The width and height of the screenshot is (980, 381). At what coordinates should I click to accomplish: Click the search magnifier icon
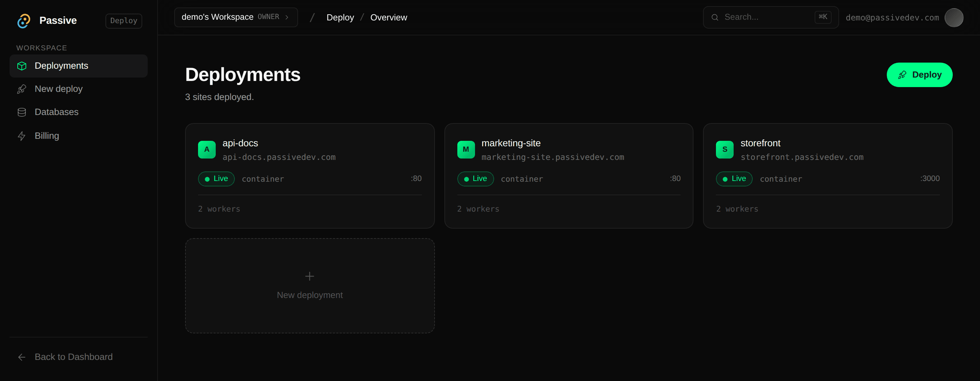pos(715,17)
